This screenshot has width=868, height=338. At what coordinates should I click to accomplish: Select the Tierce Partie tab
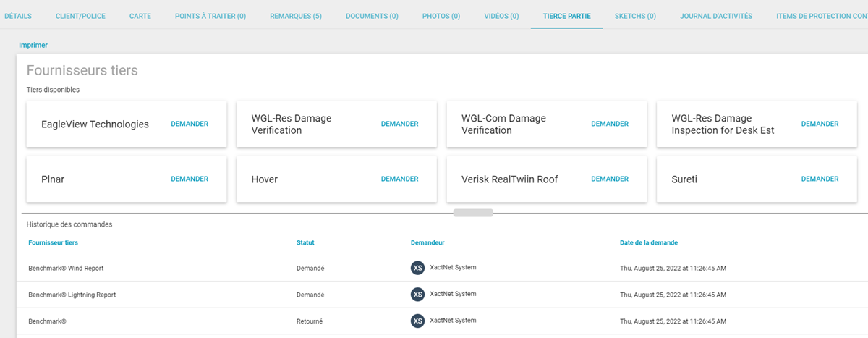tap(567, 15)
